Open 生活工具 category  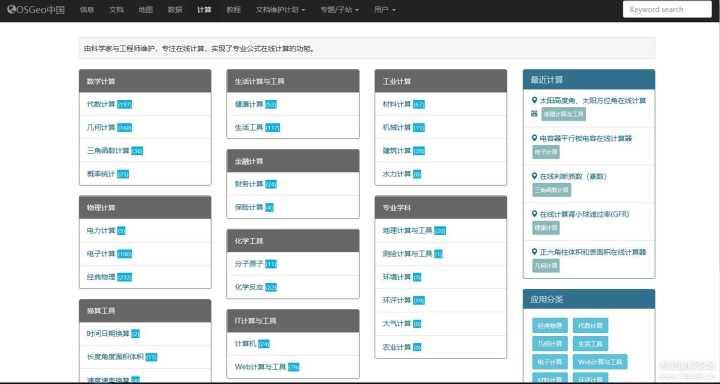coord(249,127)
